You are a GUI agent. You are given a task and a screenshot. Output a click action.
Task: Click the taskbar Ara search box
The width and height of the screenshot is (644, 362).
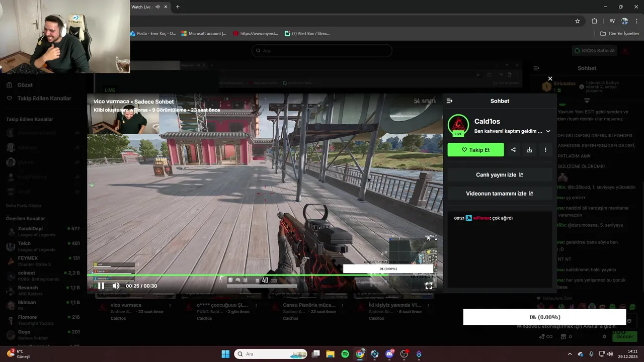[x=271, y=354]
